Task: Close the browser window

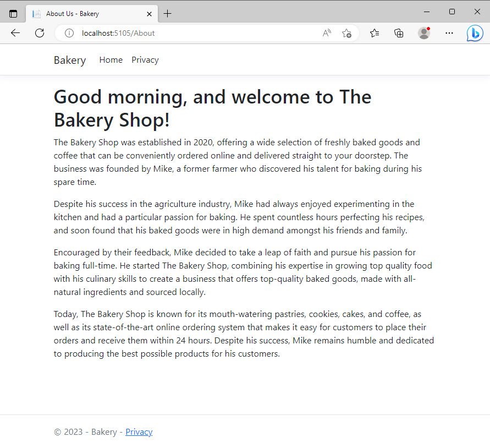Action: click(477, 12)
